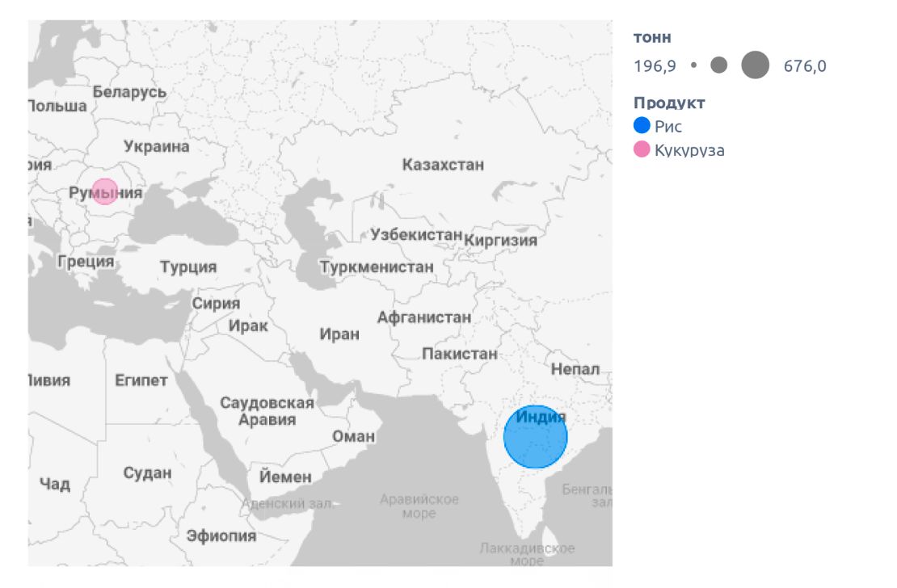Select the Кукуруза legend label
The width and height of the screenshot is (897, 588).
point(689,150)
